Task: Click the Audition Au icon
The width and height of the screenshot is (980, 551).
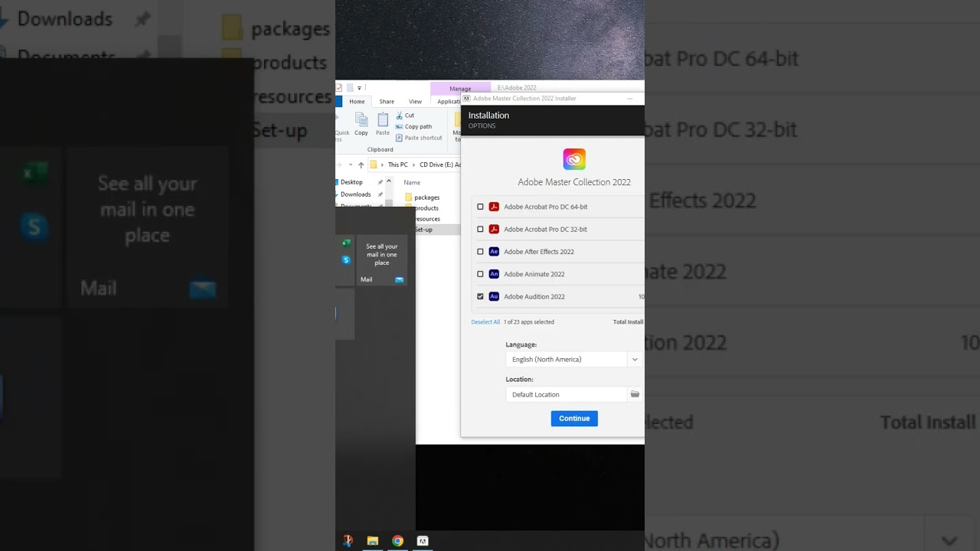Action: click(494, 296)
